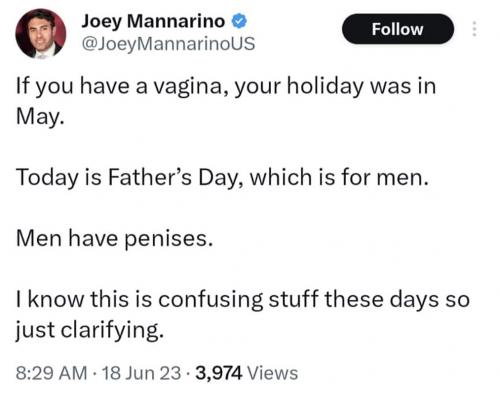Click the words these days so
Image resolution: width=500 pixels, height=394 pixels.
[x=397, y=299]
